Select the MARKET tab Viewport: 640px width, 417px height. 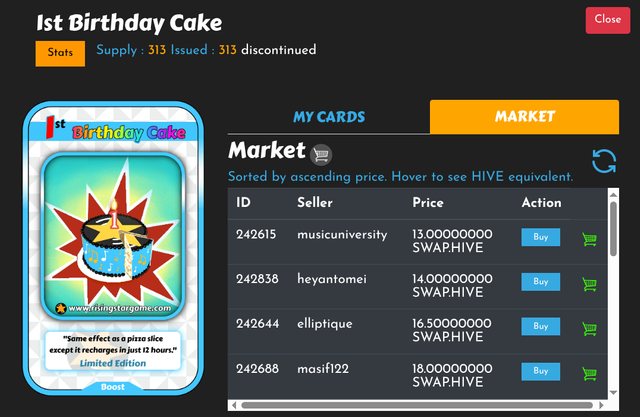coord(524,117)
